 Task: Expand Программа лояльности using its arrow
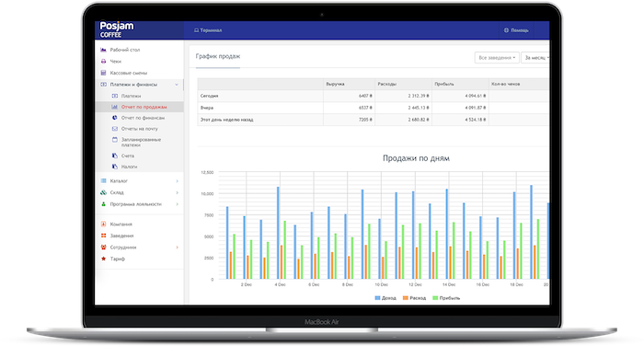pos(177,204)
